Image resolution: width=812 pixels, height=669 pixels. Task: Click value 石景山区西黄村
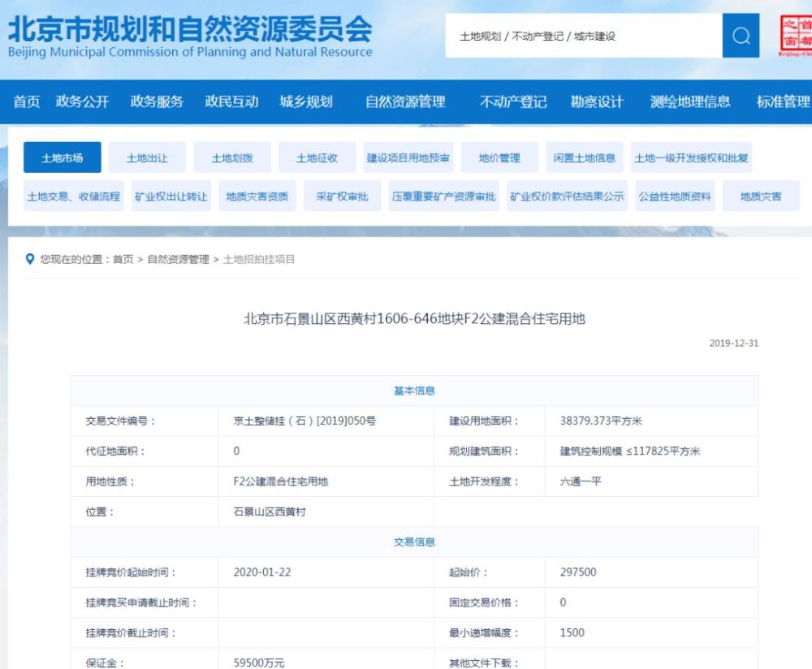(270, 511)
